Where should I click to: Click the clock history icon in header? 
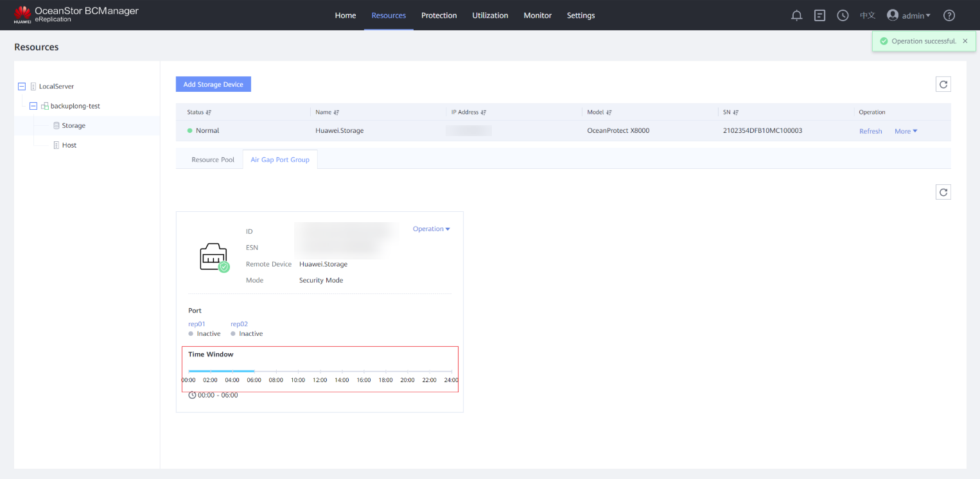coord(843,15)
